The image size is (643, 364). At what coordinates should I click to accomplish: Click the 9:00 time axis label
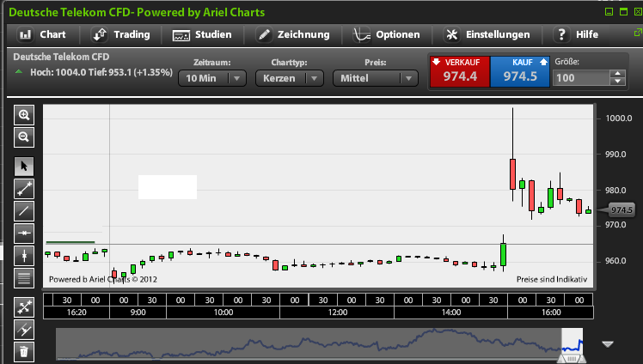(x=138, y=312)
